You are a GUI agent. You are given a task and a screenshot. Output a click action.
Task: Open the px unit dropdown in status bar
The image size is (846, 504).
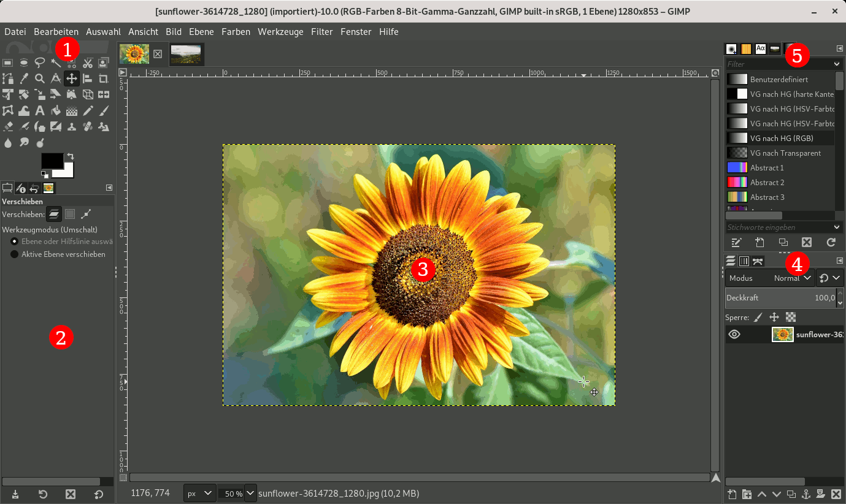coord(200,493)
